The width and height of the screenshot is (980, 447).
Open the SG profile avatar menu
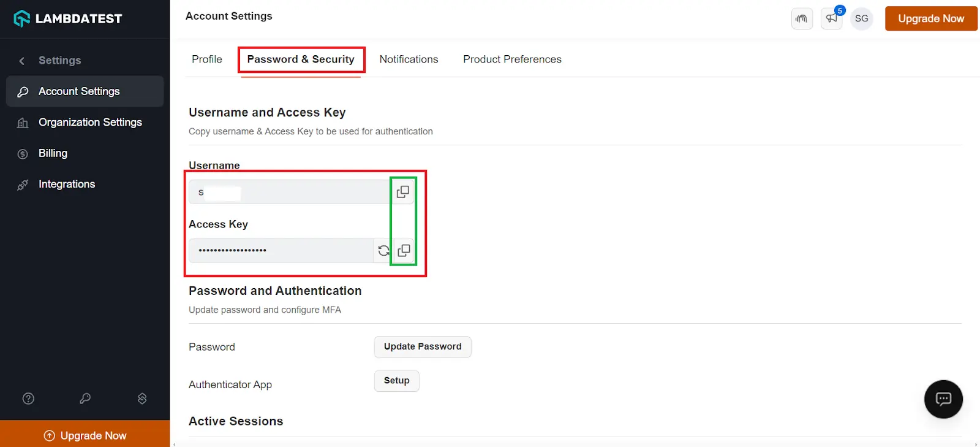pos(861,18)
